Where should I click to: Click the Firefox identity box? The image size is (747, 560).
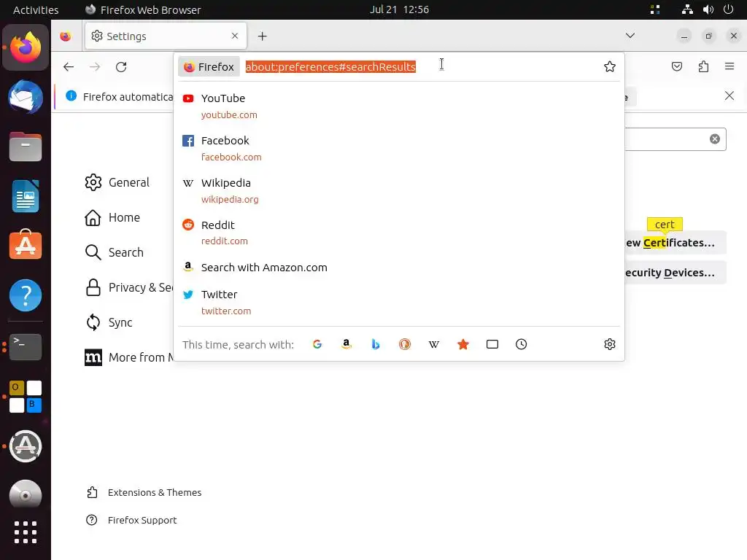209,66
